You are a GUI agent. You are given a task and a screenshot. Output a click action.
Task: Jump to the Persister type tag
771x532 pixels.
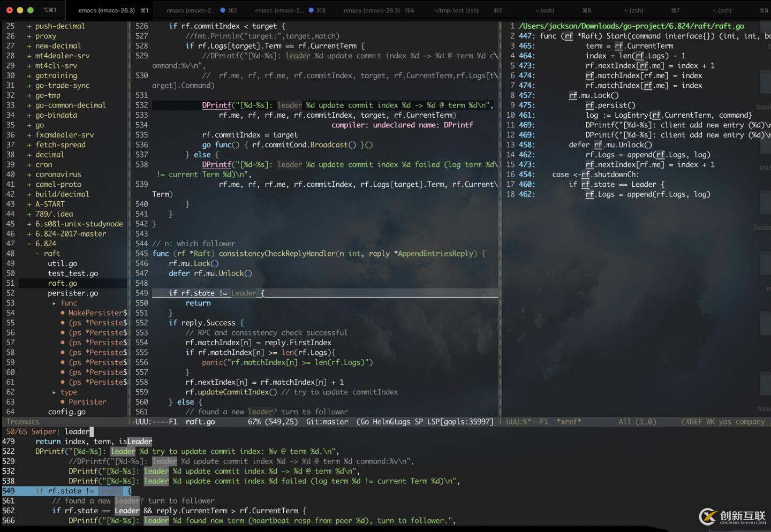pos(87,402)
